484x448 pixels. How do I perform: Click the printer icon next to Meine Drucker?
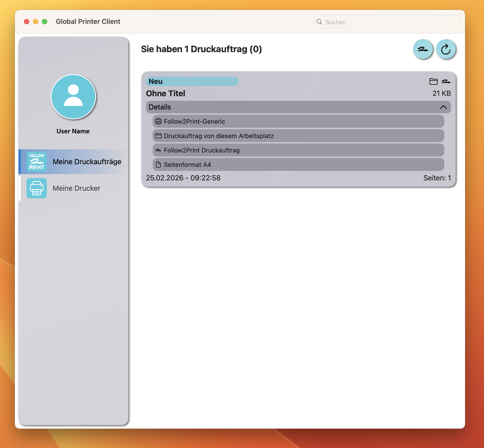tap(36, 188)
